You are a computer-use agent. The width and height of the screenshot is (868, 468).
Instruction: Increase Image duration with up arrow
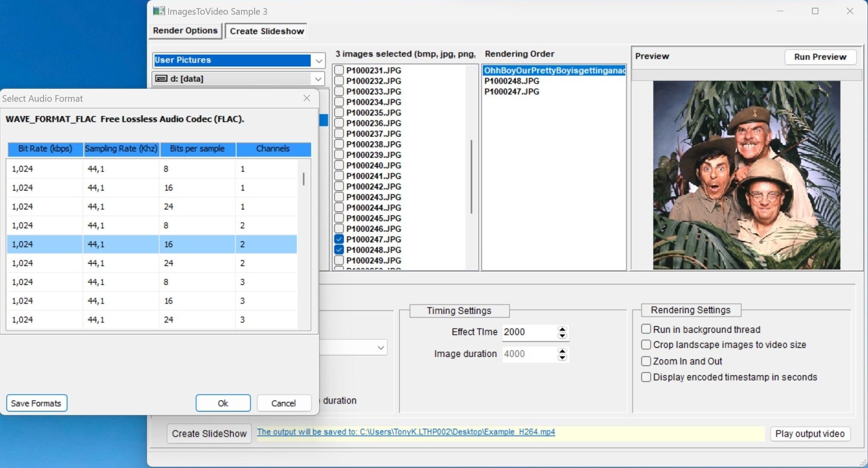(562, 351)
